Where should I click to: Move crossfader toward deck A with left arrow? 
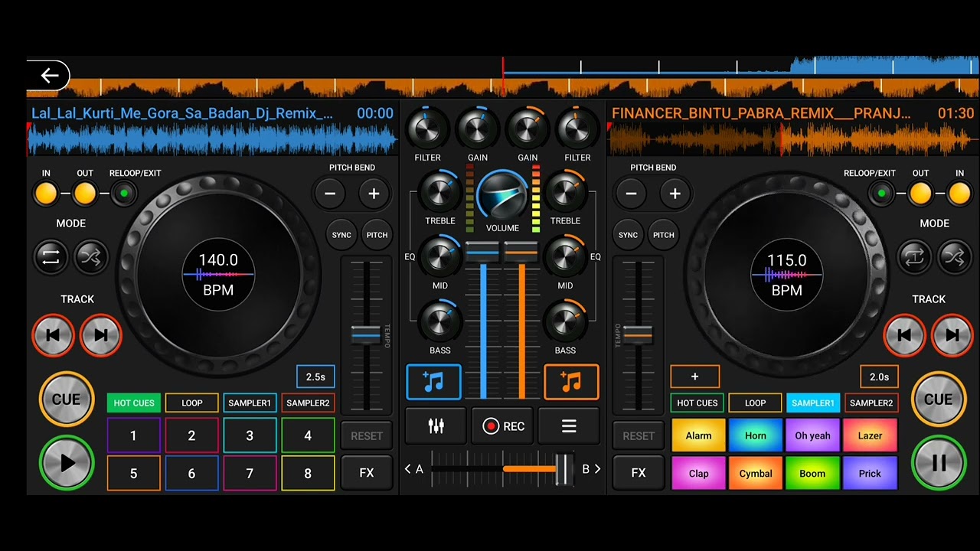coord(408,469)
